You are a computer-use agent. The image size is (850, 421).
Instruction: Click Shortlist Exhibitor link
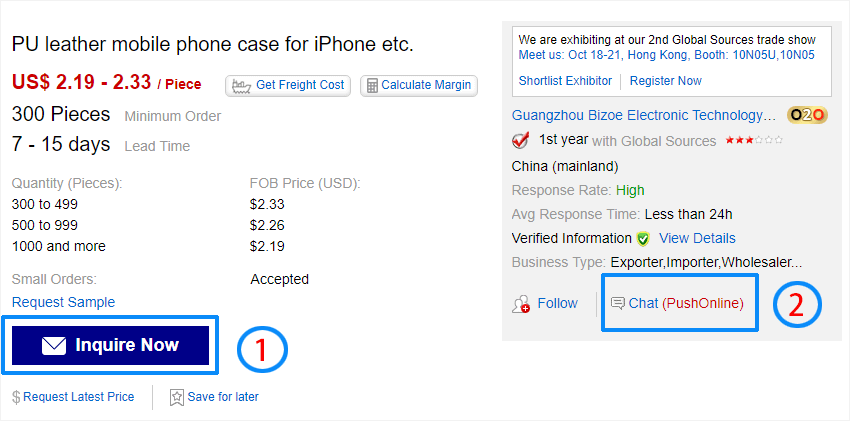(x=565, y=80)
